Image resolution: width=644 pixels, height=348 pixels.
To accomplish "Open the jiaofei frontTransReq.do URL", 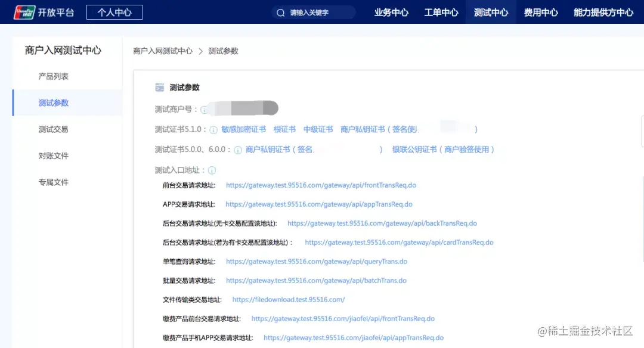I will click(343, 318).
